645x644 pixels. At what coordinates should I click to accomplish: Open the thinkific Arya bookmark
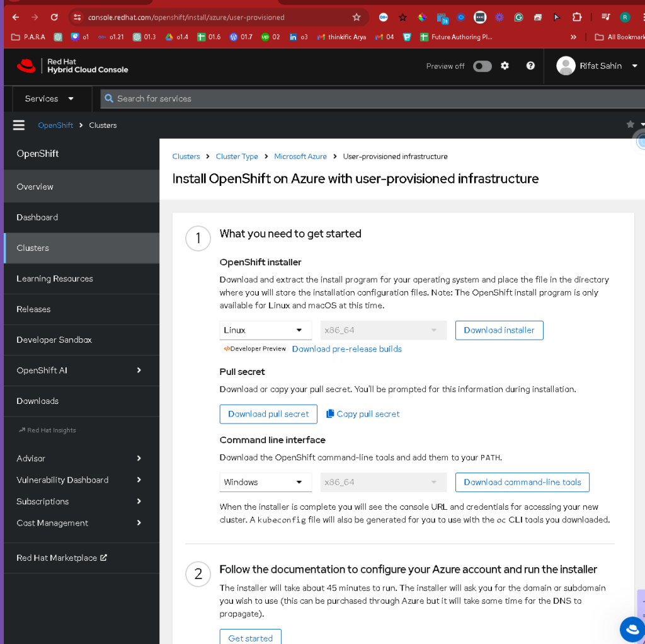point(342,37)
